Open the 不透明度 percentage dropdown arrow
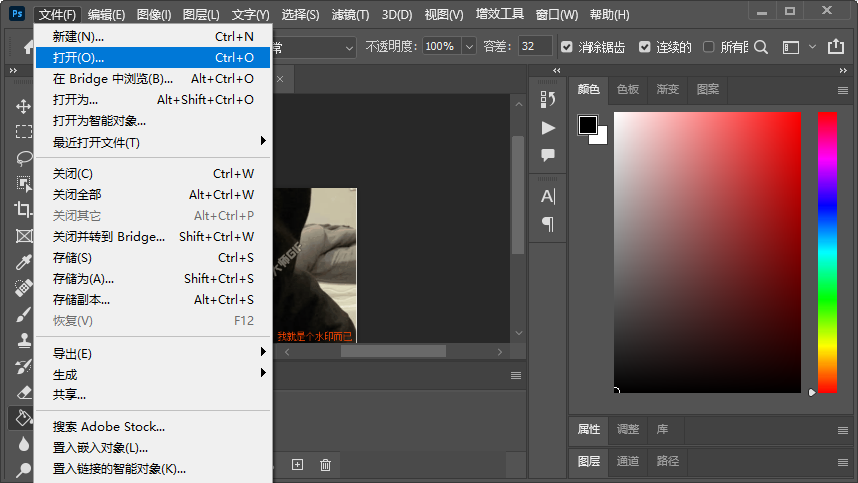This screenshot has height=483, width=858. (469, 47)
